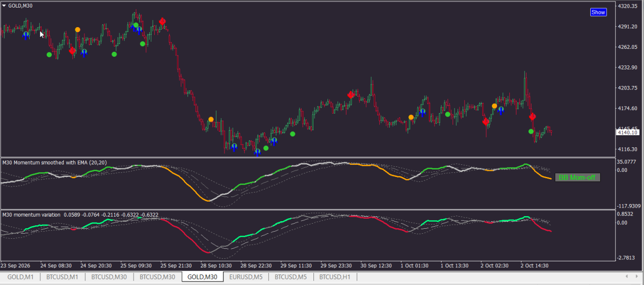
Task: Click the -117.9309 momentum scale value
Action: pyautogui.click(x=630, y=206)
